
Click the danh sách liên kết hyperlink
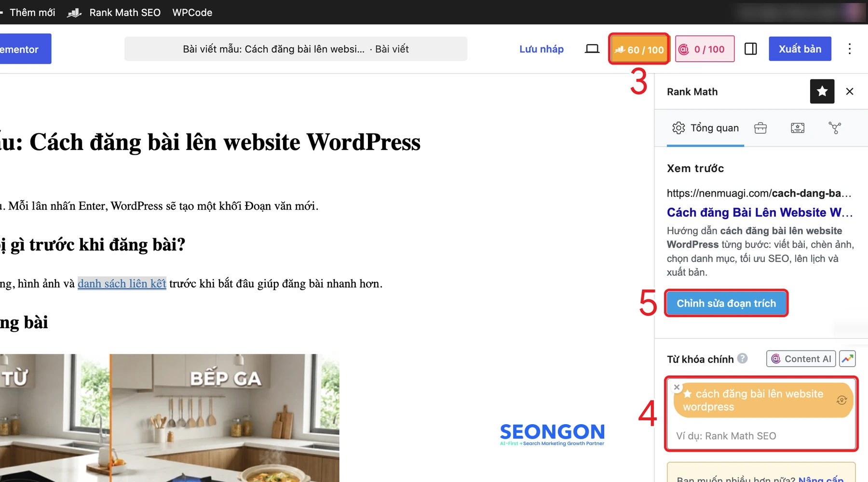(x=122, y=283)
